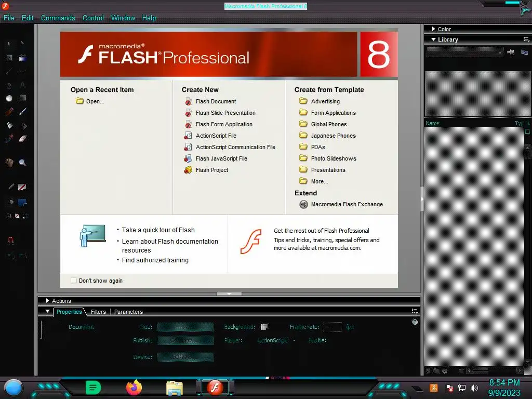Open the Properties panel help icon
Viewport: 532px width, 399px height.
(x=415, y=322)
